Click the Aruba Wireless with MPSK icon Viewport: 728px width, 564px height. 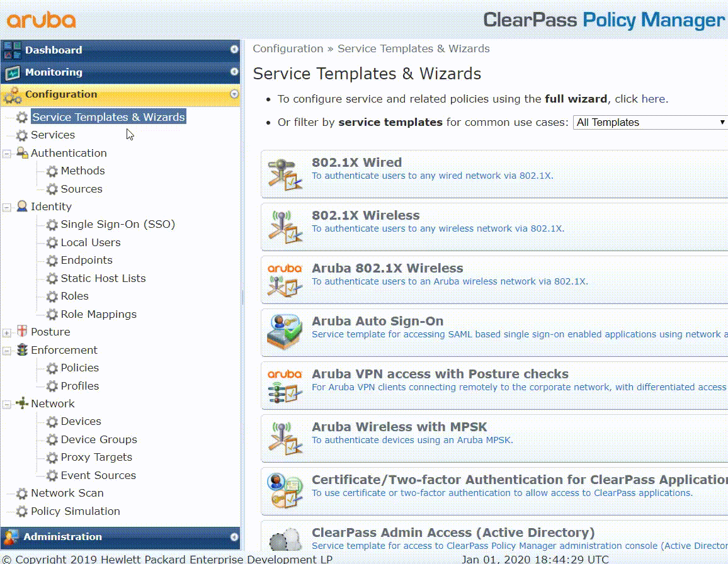pos(285,438)
